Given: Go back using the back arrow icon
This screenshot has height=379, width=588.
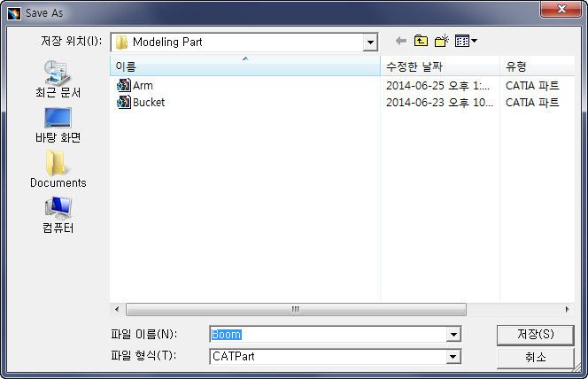Looking at the screenshot, I should [401, 41].
